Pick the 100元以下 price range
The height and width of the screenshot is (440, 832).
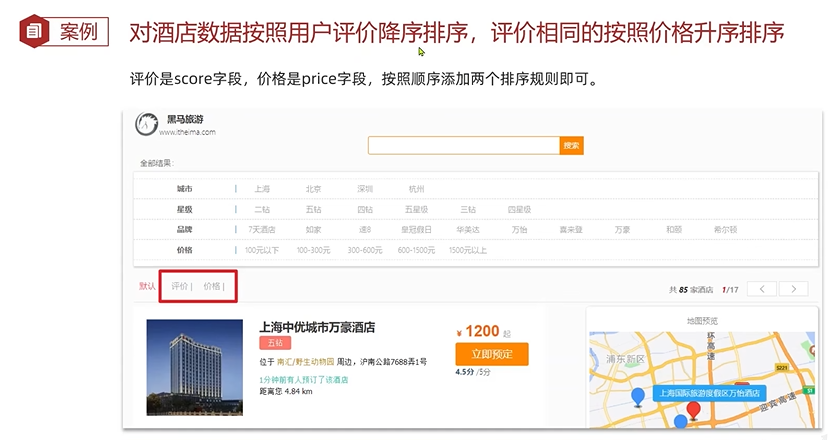coord(262,250)
